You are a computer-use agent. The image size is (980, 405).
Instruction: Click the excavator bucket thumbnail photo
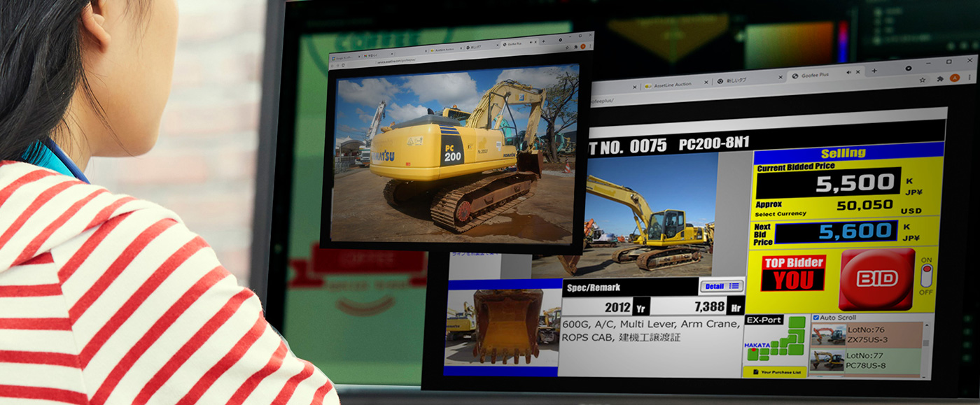(x=503, y=326)
